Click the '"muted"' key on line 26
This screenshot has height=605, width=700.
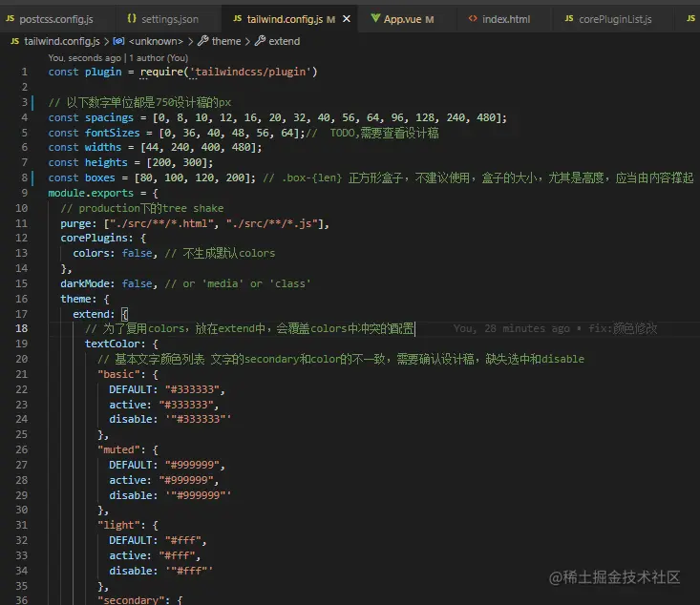[x=118, y=449]
